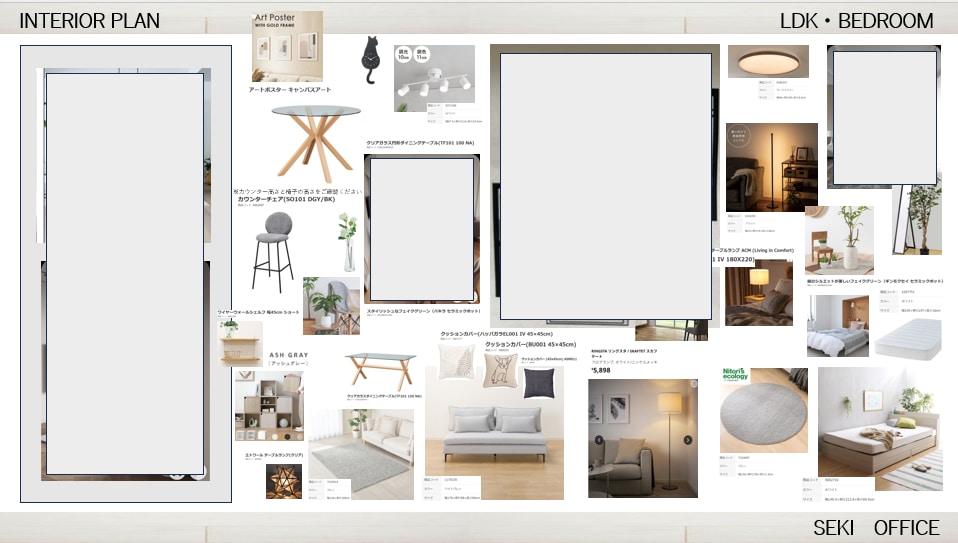958x543 pixels.
Task: Select the dog-illustration cushion cover
Action: tap(500, 371)
